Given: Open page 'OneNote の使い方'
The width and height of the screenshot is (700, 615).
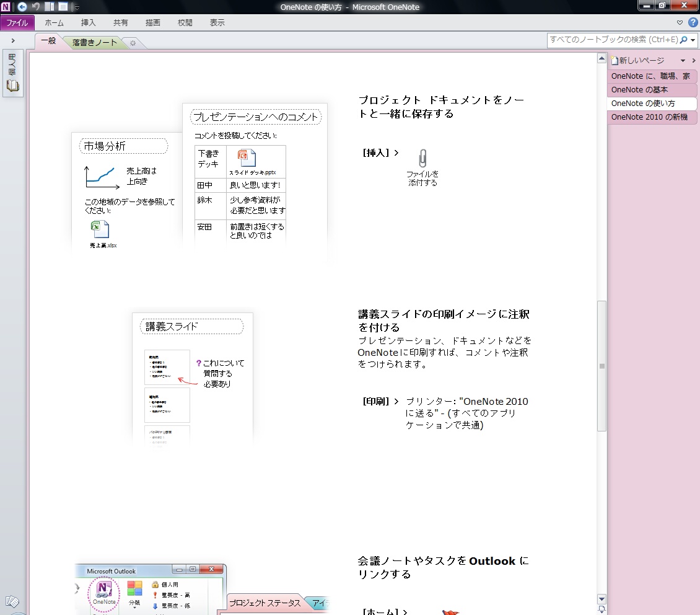Looking at the screenshot, I should 651,104.
